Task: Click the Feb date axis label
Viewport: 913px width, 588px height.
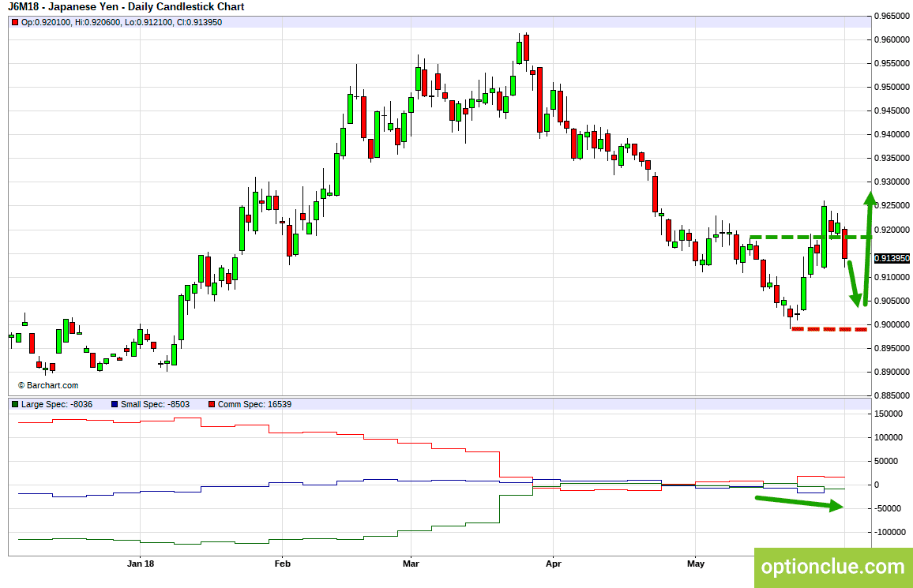Action: [x=283, y=564]
